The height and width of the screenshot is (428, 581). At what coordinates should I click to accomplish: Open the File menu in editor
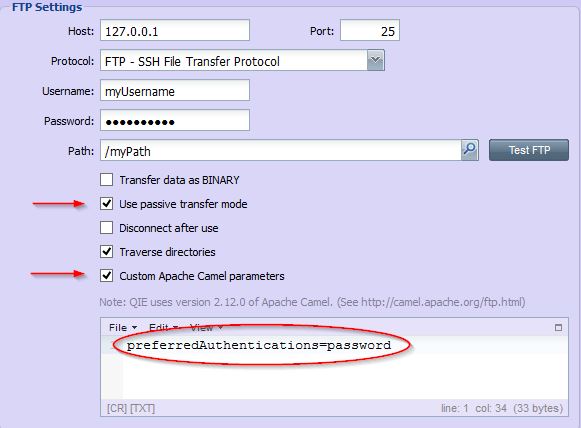pyautogui.click(x=123, y=328)
